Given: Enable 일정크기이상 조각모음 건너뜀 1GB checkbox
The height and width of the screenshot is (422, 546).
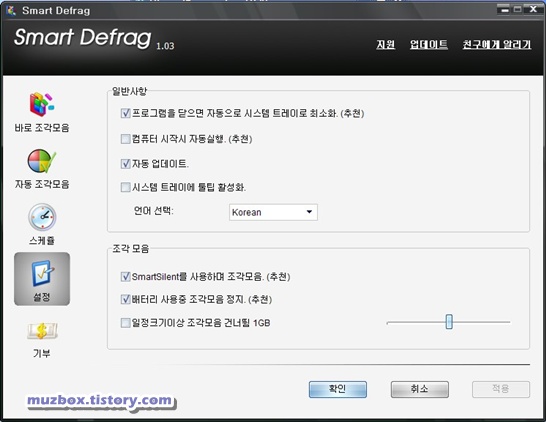Looking at the screenshot, I should coord(125,323).
